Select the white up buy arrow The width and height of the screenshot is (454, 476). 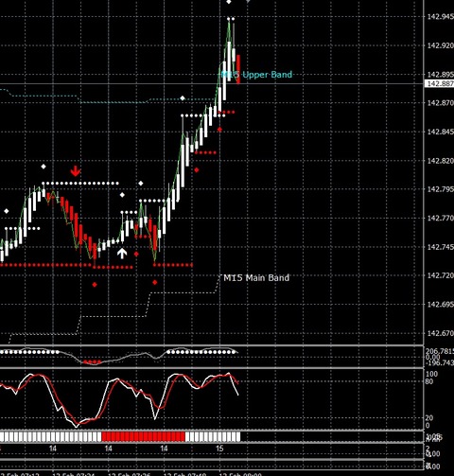point(122,253)
